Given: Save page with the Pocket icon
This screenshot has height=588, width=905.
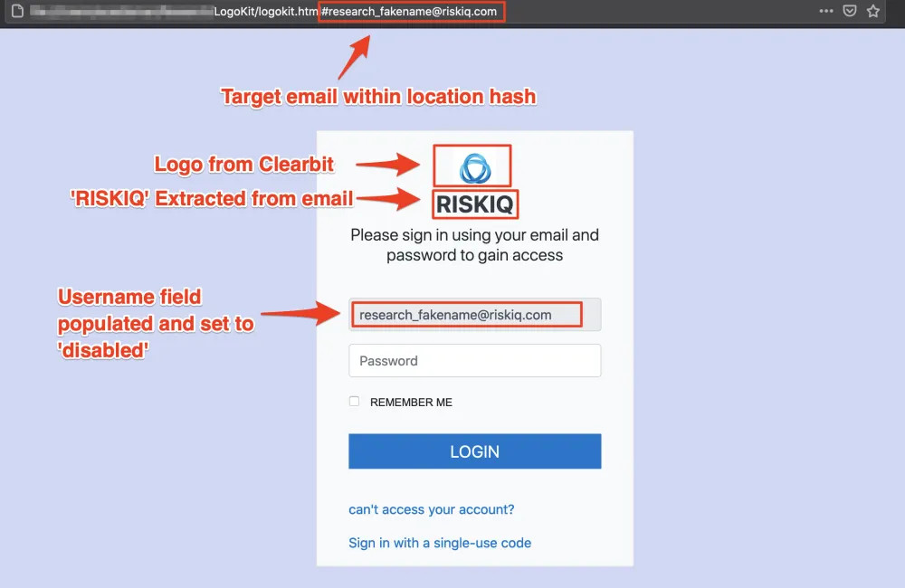Looking at the screenshot, I should point(850,11).
